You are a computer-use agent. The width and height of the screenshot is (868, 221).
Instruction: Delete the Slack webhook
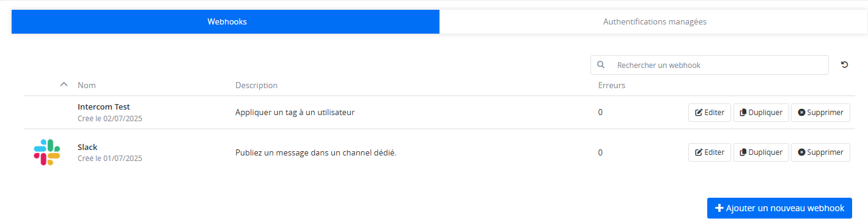821,152
